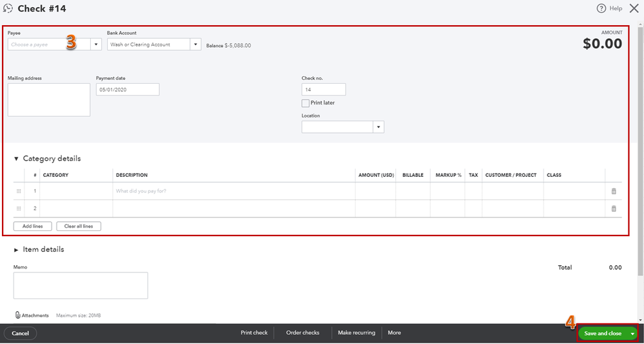This screenshot has width=644, height=344.
Task: Open the Location dropdown arrow
Action: [378, 127]
